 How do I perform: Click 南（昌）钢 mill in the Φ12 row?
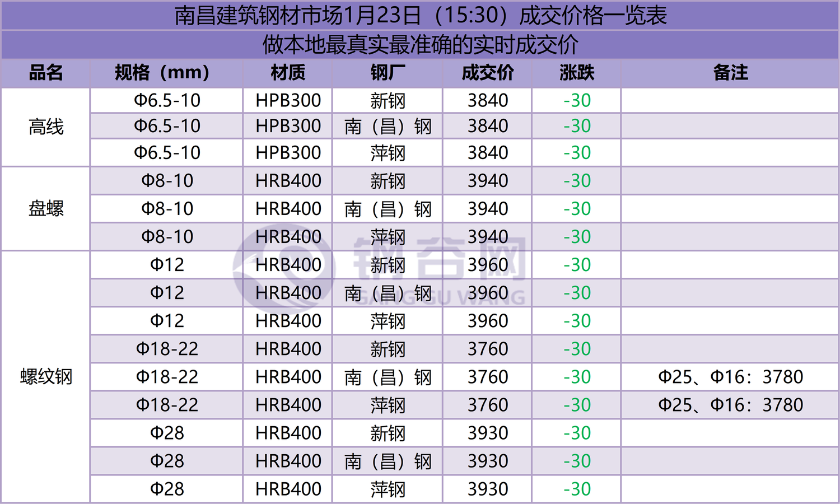pos(388,293)
